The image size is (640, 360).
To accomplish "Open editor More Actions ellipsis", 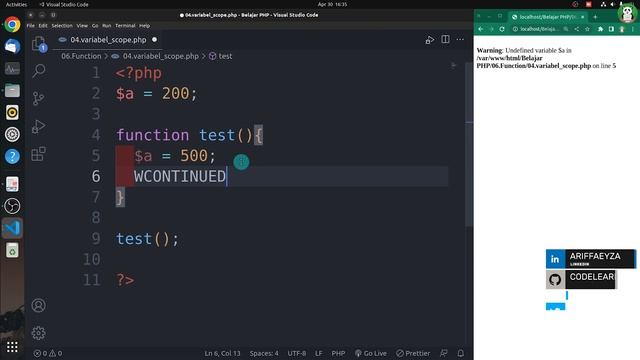I will (x=460, y=40).
